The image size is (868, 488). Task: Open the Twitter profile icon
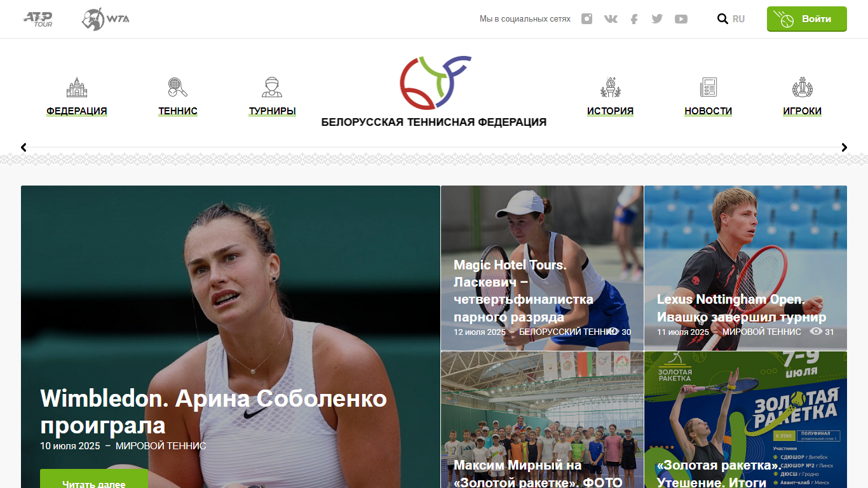[x=657, y=19]
